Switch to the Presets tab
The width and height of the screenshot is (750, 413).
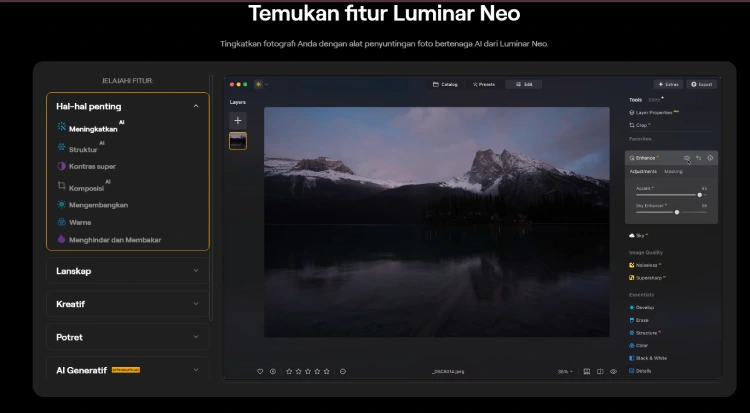click(484, 84)
